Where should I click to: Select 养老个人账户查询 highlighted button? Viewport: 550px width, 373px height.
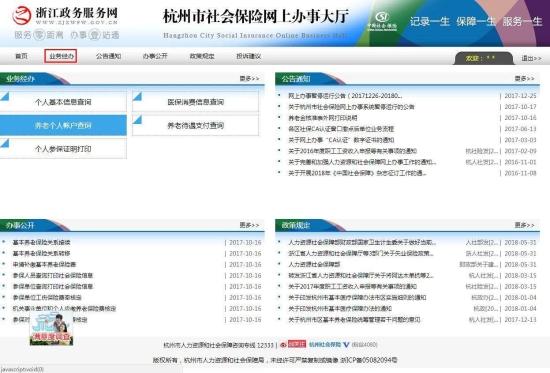coord(63,125)
